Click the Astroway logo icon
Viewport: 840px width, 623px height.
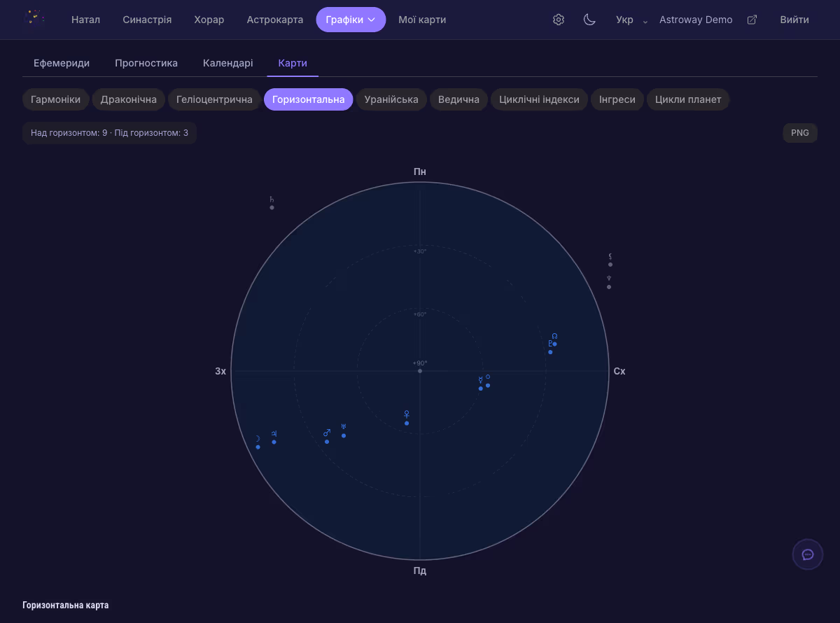point(34,18)
